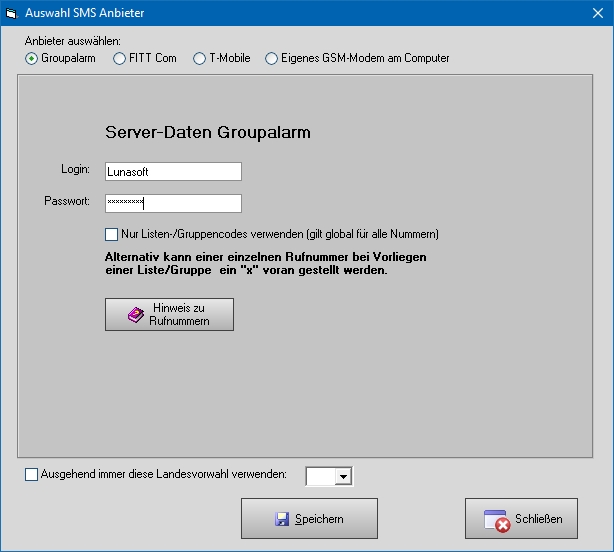The image size is (614, 552).
Task: Click into the Login input field
Action: pyautogui.click(x=173, y=171)
